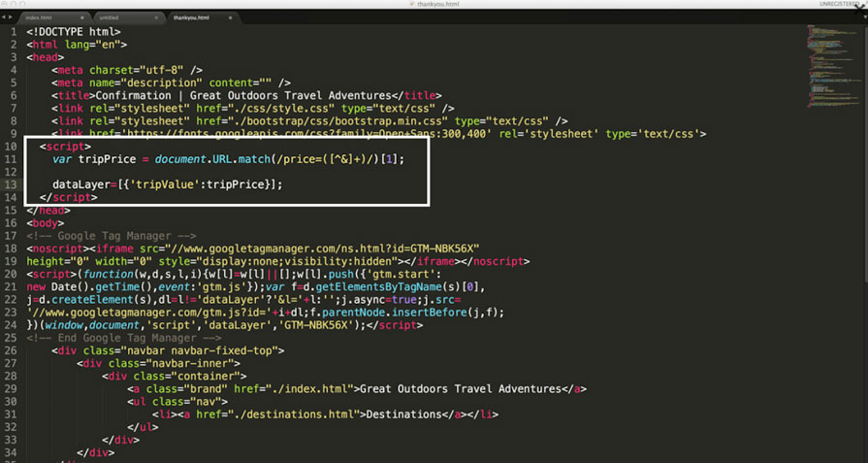Screen dimensions: 868x463
Task: Click the meta name="description" line
Action: point(172,83)
